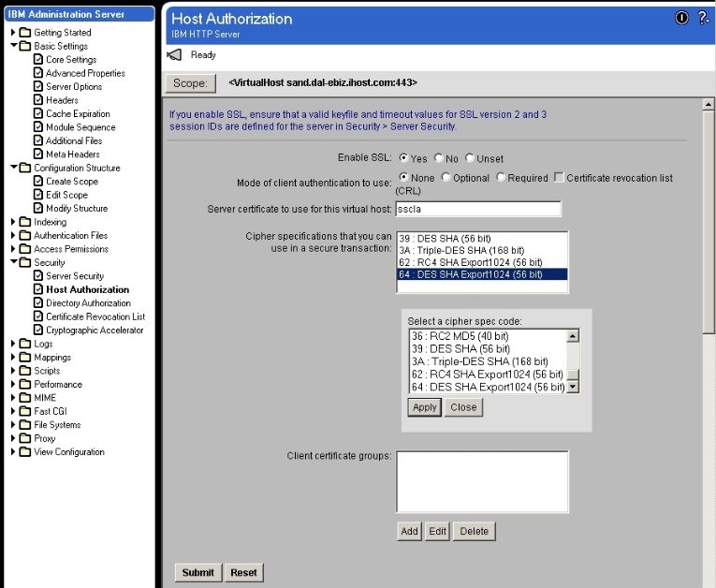The image size is (716, 588).
Task: Set Enable SSL to Unset
Action: point(470,157)
